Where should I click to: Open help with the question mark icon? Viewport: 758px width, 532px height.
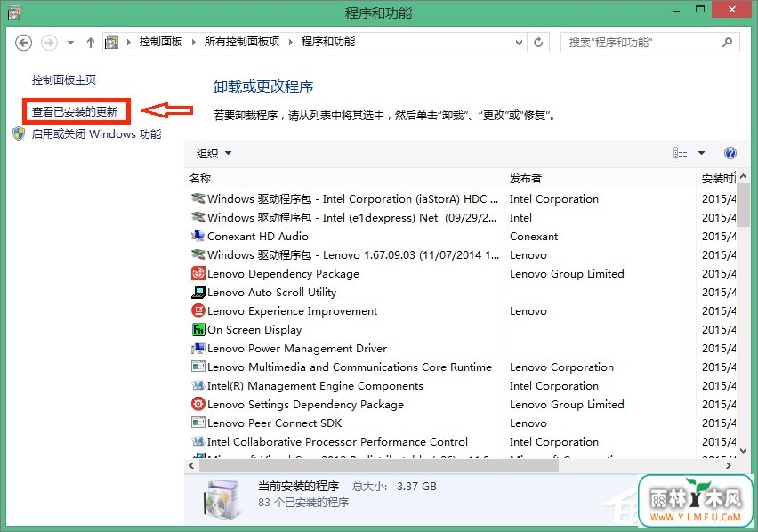(x=730, y=153)
